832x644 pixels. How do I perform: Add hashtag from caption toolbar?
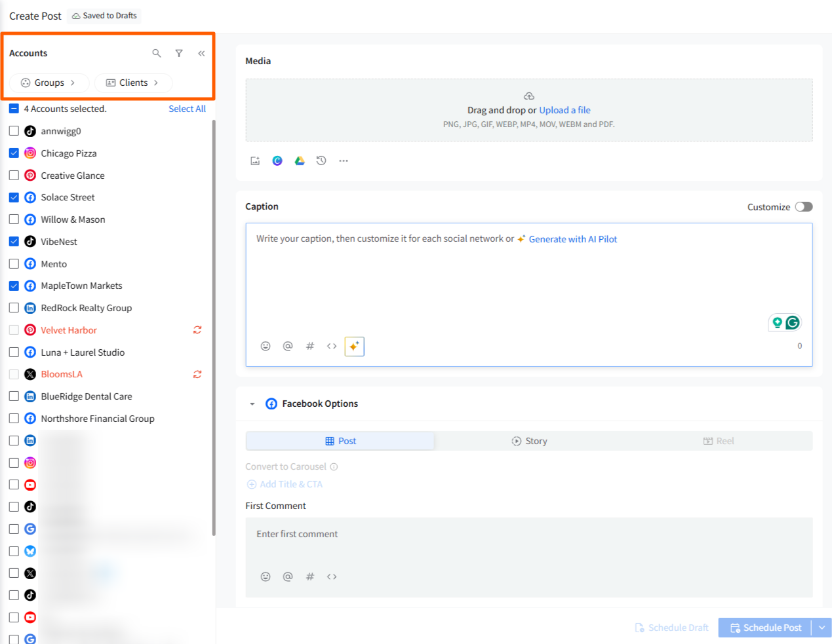[310, 346]
